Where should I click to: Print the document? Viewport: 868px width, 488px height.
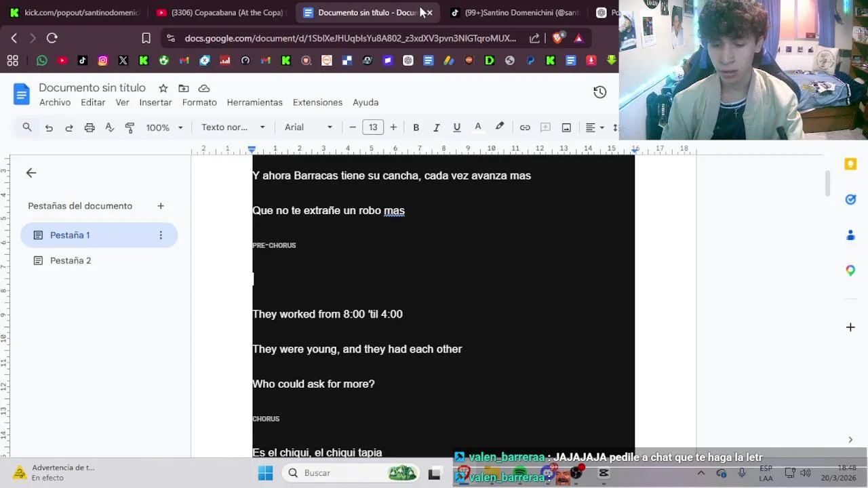point(90,127)
